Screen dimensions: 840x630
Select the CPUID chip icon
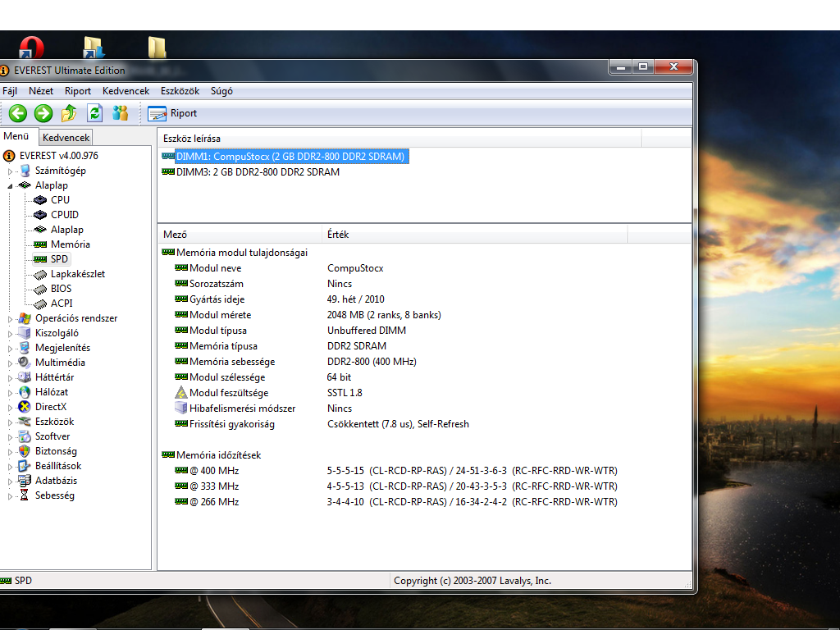pyautogui.click(x=40, y=215)
